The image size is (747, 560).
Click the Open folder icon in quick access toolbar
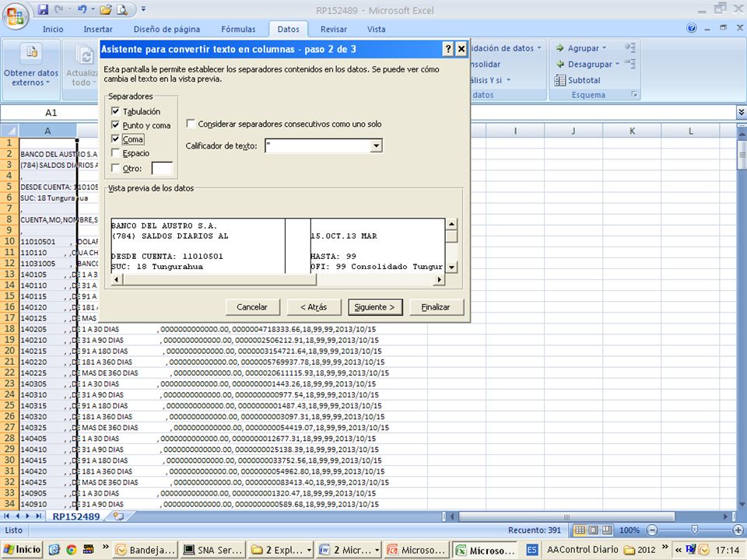[106, 9]
